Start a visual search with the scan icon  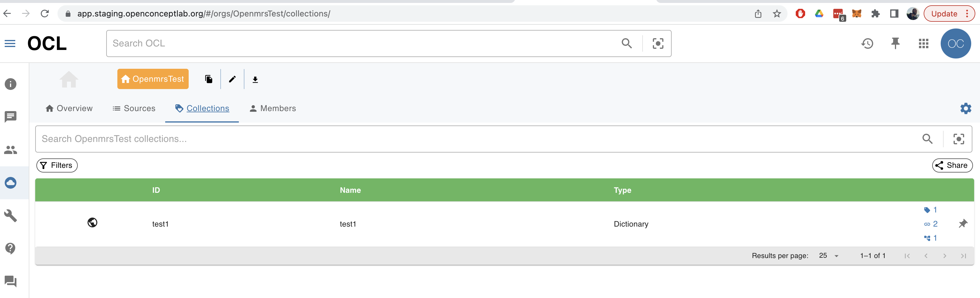tap(658, 43)
